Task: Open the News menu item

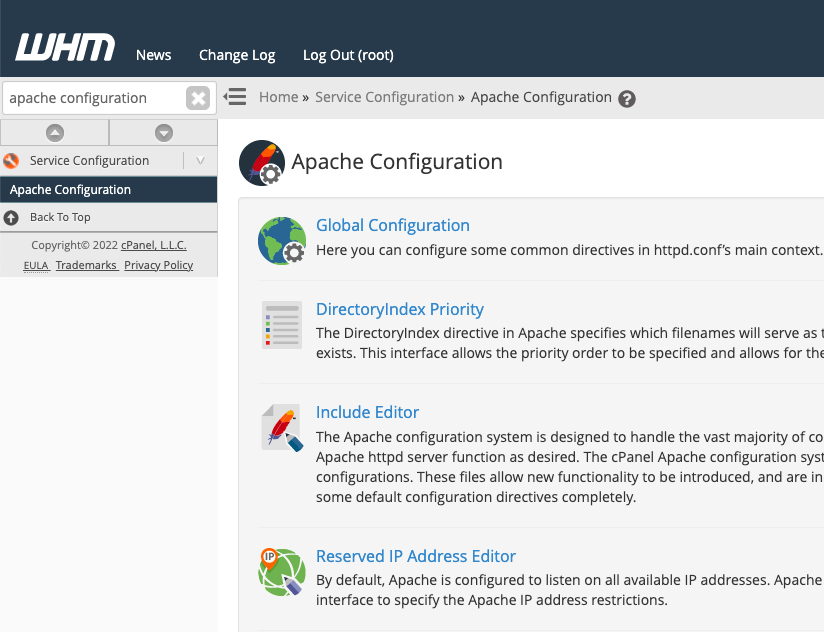Action: tap(153, 55)
